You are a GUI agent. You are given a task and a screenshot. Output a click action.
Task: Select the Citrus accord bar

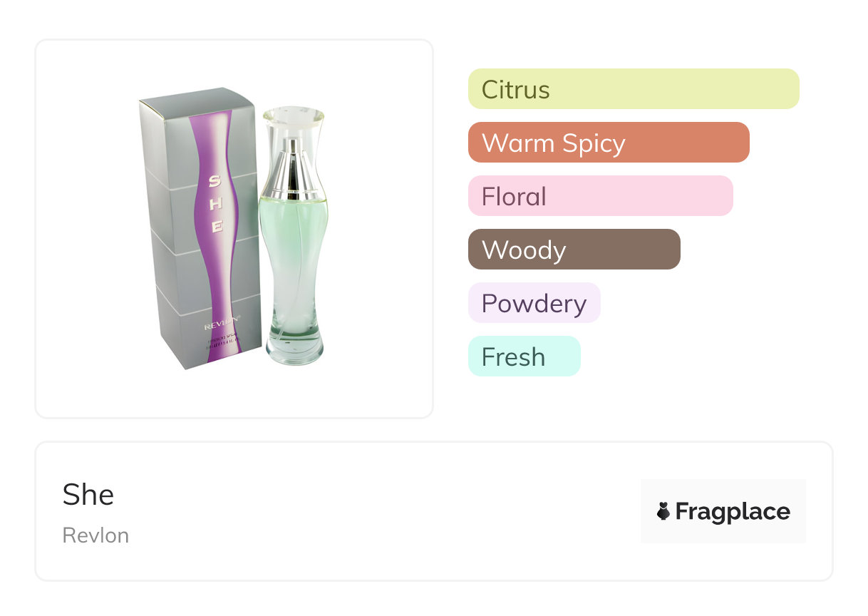[x=633, y=89]
